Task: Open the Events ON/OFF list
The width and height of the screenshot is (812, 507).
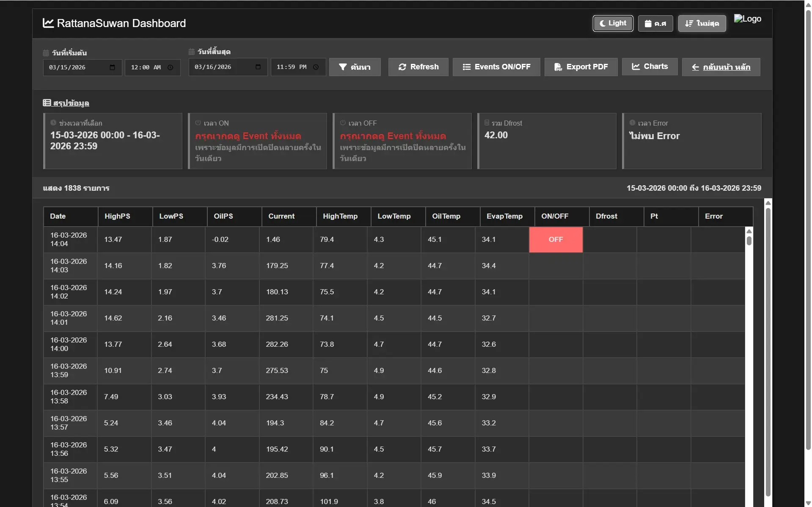Action: pyautogui.click(x=496, y=67)
